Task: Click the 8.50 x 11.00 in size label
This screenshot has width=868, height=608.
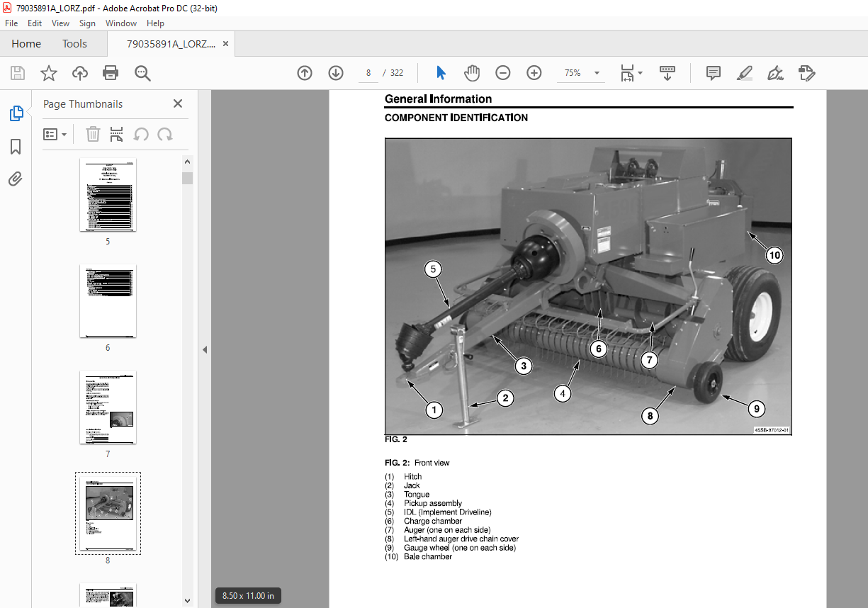Action: [x=248, y=595]
